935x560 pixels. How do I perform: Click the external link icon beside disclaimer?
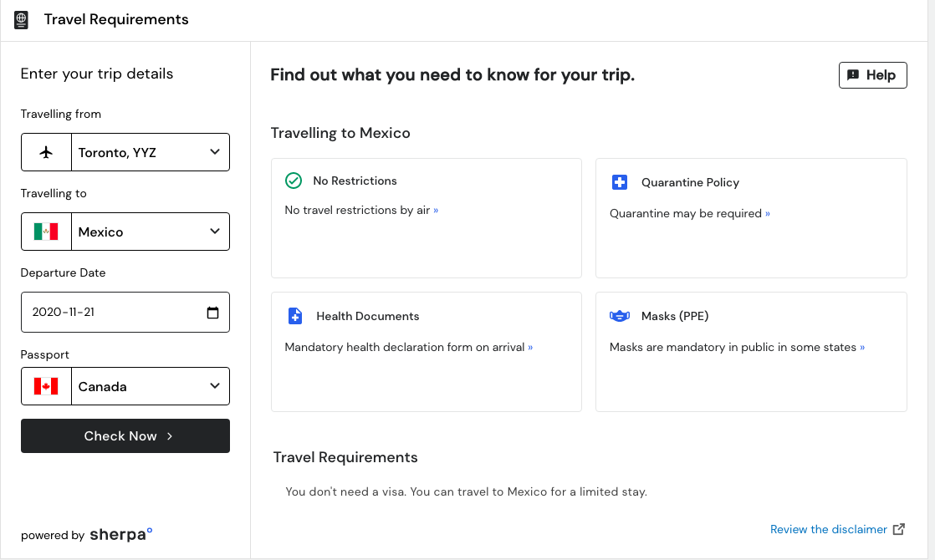coord(899,529)
